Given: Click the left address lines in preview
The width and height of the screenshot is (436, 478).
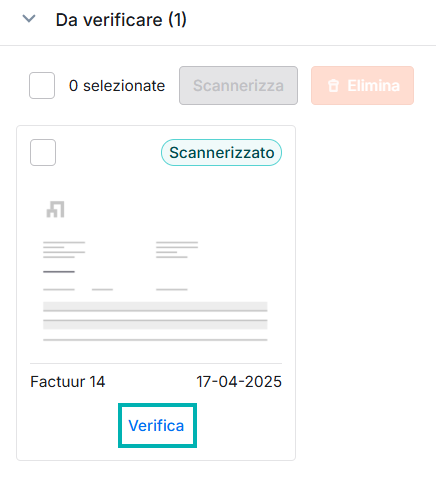Looking at the screenshot, I should 64,250.
